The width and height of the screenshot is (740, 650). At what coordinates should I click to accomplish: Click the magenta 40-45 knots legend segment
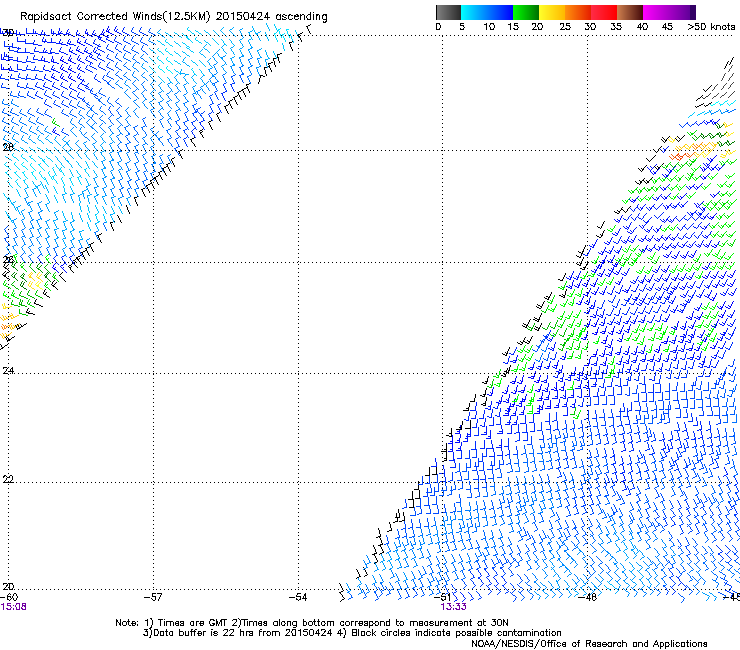pos(656,12)
